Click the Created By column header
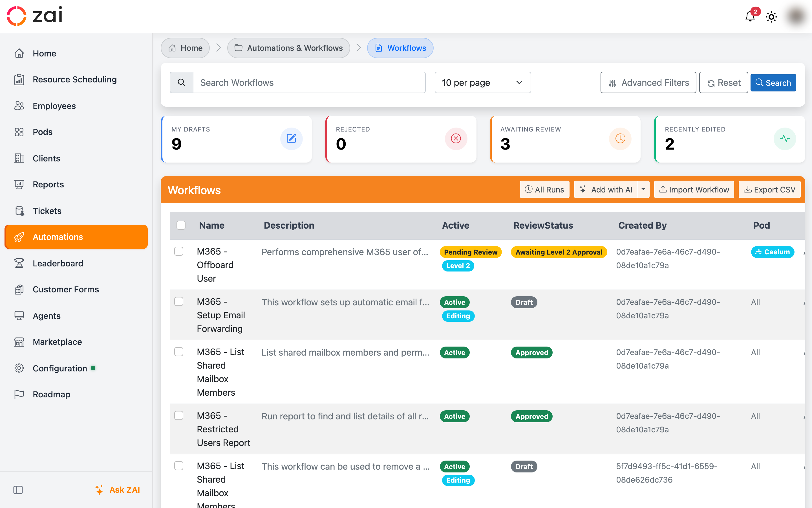This screenshot has width=812, height=508. [642, 225]
